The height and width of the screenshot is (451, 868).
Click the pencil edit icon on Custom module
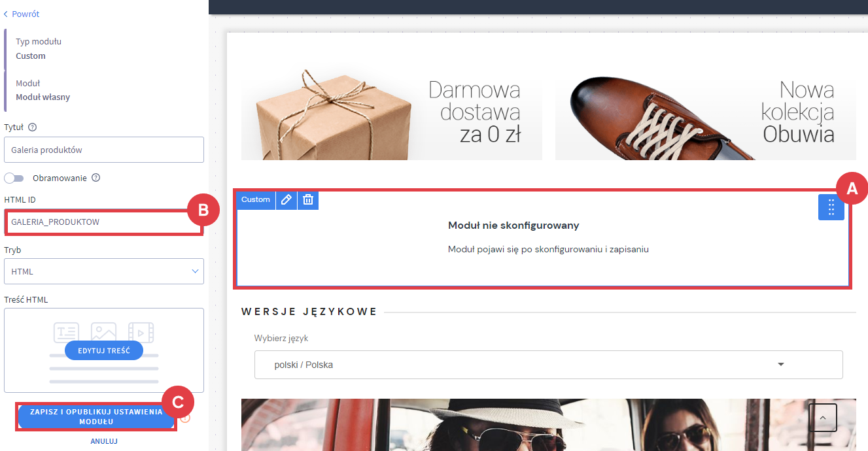tap(286, 200)
